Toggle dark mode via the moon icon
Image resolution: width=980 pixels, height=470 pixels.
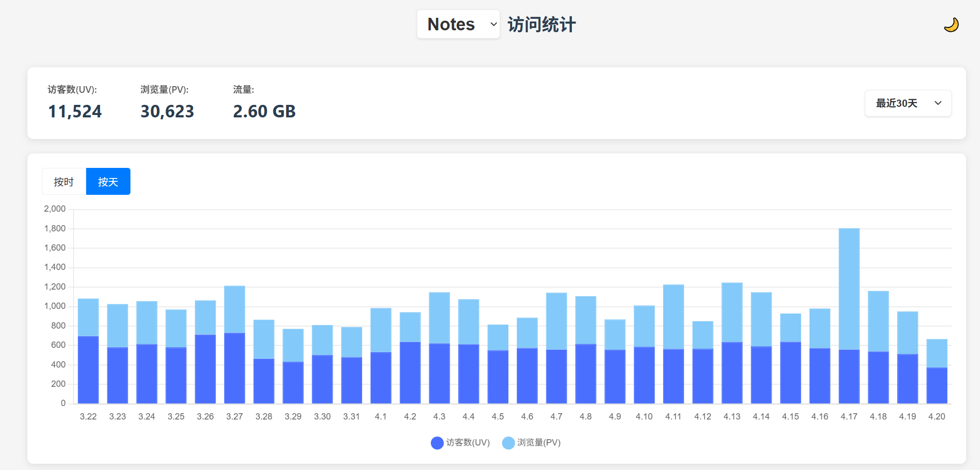coord(952,25)
